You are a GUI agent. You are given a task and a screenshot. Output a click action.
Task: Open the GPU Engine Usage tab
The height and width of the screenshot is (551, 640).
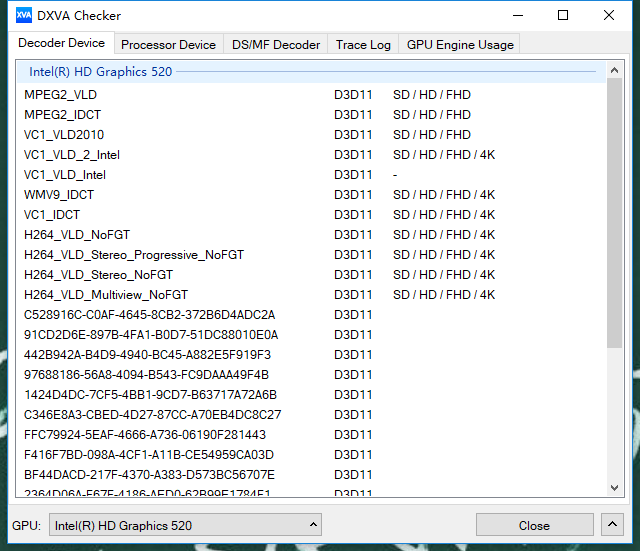[460, 44]
